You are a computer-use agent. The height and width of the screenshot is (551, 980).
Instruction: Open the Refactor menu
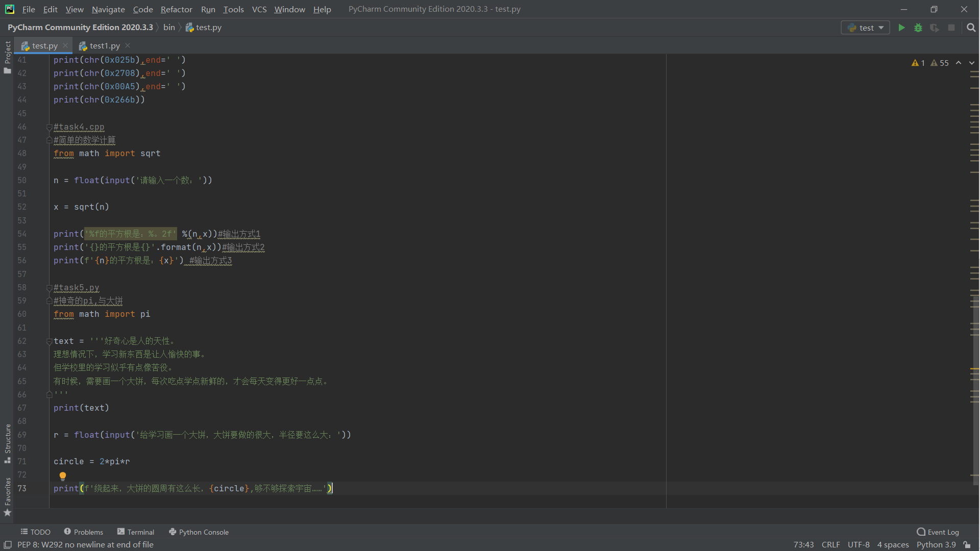(176, 9)
